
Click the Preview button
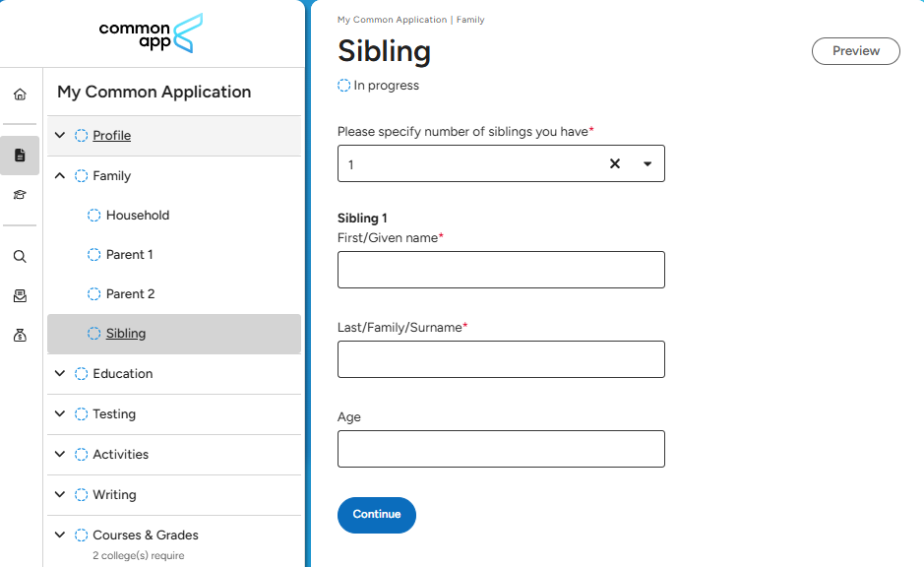coord(855,51)
